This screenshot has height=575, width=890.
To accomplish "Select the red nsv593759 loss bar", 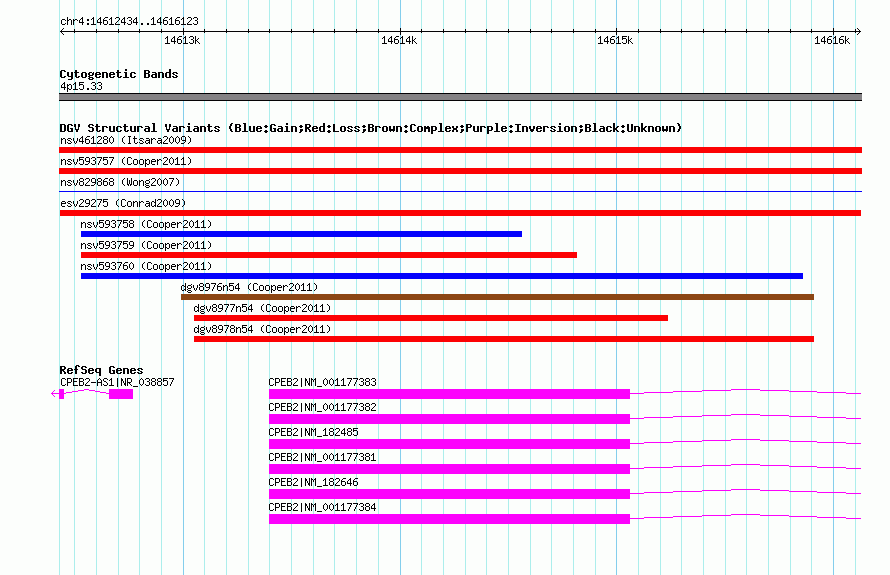I will click(329, 255).
